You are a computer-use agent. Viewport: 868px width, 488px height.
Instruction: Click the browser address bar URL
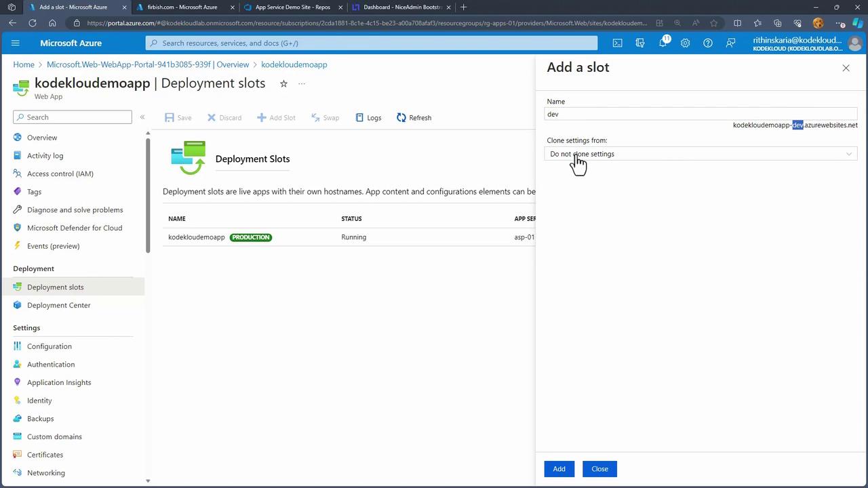(x=367, y=23)
